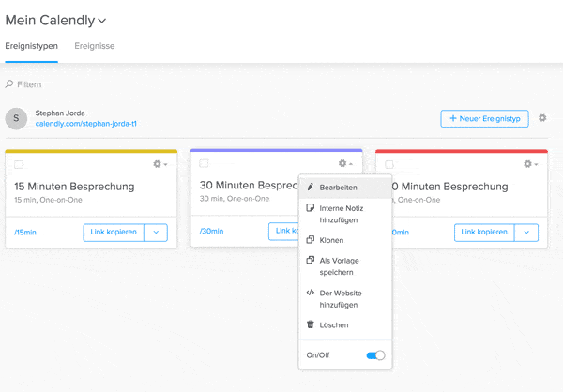Choose Der Website hinzufügen menu entry
The height and width of the screenshot is (392, 563).
(345, 299)
